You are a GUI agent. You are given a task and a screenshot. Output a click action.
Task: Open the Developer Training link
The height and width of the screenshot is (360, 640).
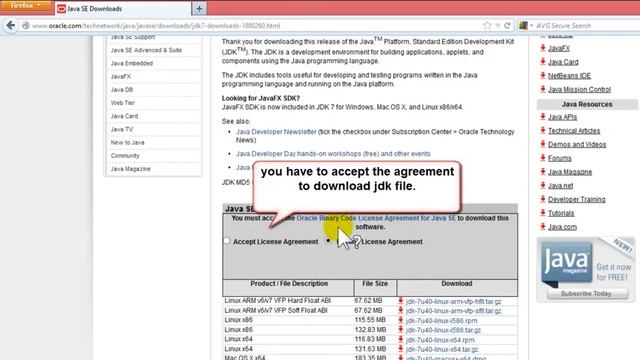(577, 200)
